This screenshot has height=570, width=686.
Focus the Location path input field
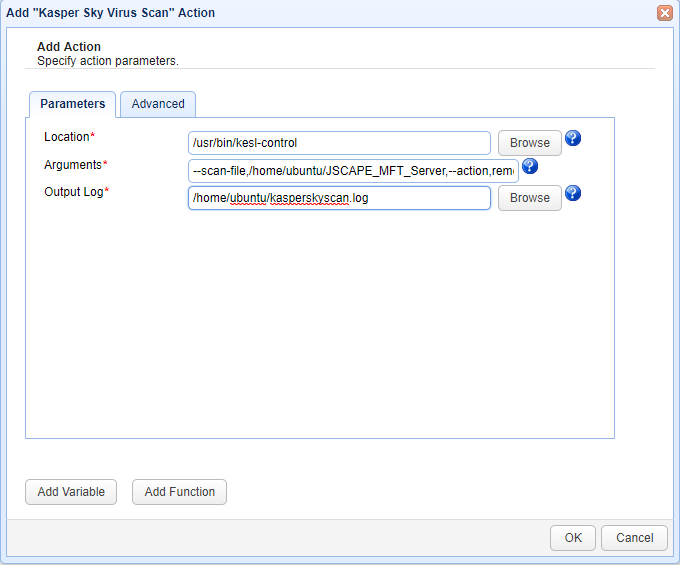(x=339, y=143)
